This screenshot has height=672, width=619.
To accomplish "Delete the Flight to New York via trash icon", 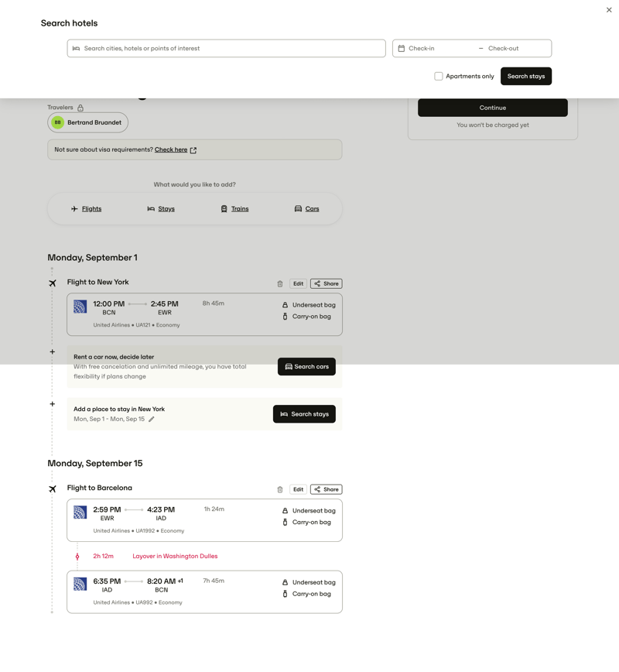I will tap(279, 283).
